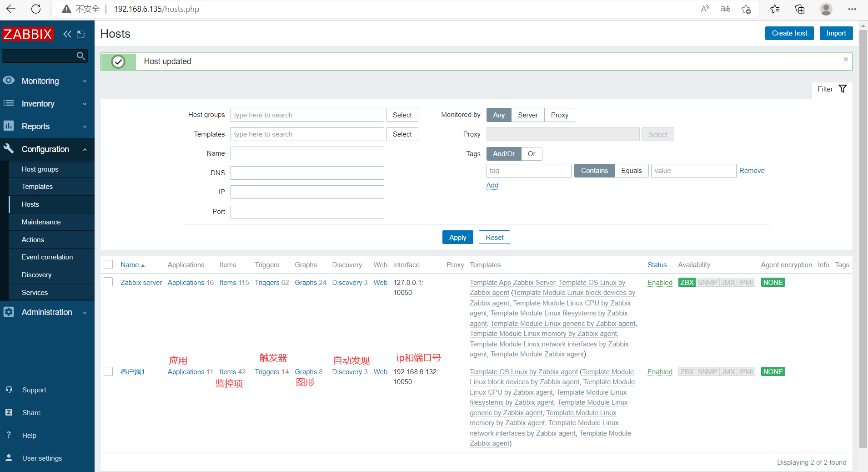This screenshot has width=868, height=472.
Task: Collapse the Configuration menu
Action: click(47, 149)
